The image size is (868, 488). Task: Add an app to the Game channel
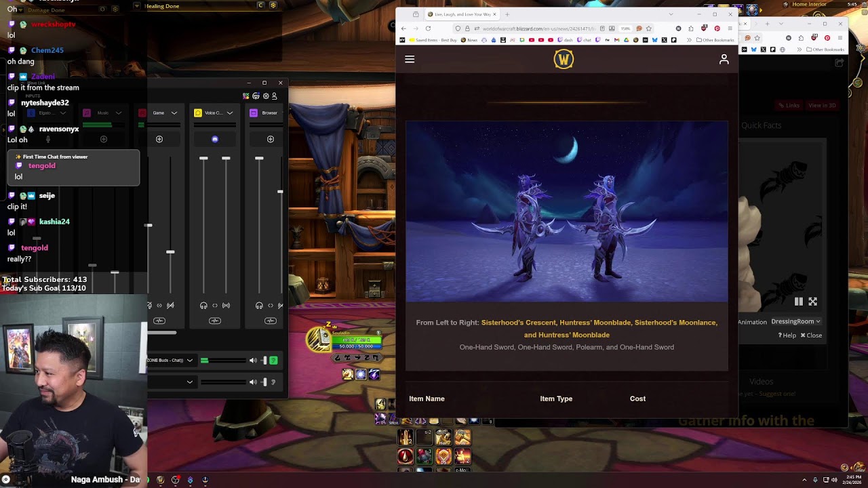159,139
